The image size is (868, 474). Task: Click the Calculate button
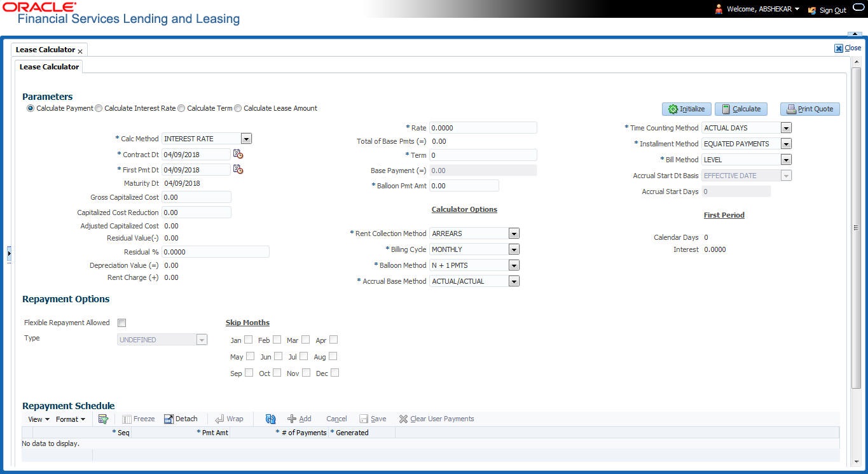[740, 109]
